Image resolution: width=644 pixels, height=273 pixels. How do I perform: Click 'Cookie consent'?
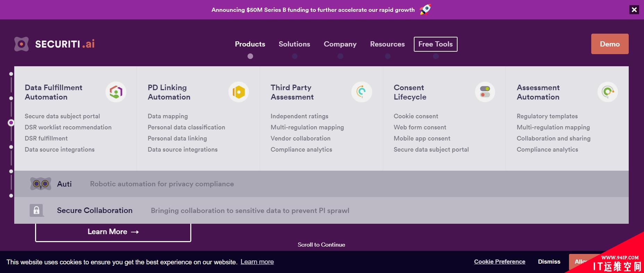[416, 116]
